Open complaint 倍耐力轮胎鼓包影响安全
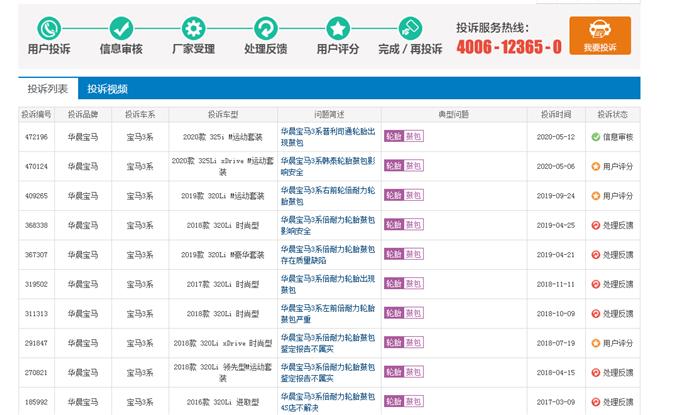This screenshot has height=415, width=700. [x=328, y=225]
